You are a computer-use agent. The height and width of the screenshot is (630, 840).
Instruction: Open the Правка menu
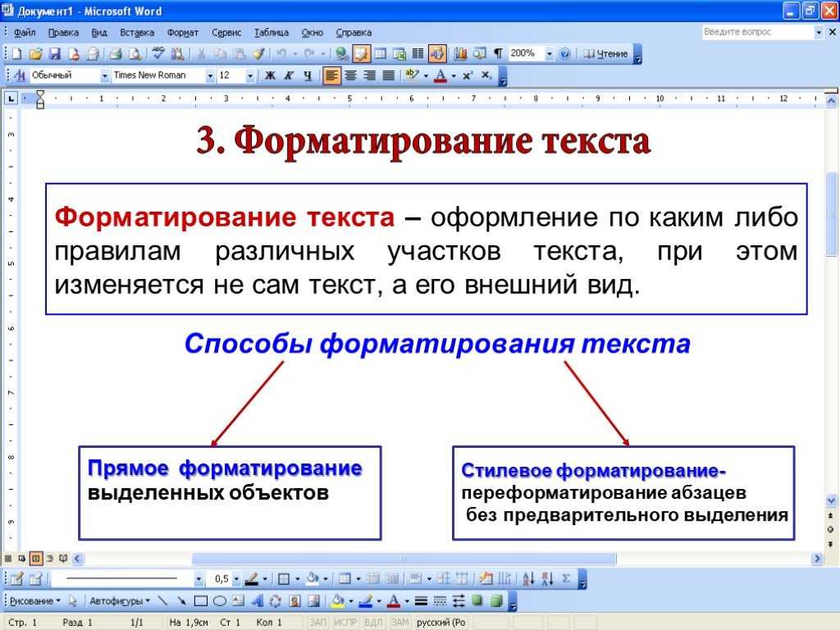[x=63, y=33]
